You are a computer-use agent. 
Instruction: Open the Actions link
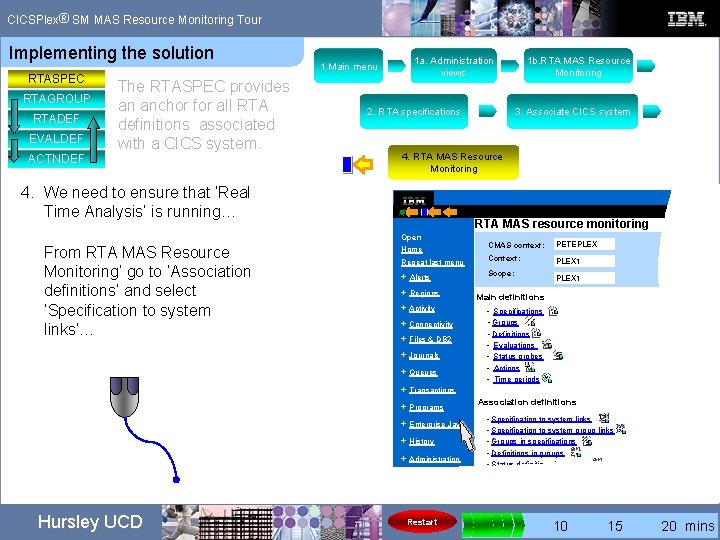click(x=506, y=368)
